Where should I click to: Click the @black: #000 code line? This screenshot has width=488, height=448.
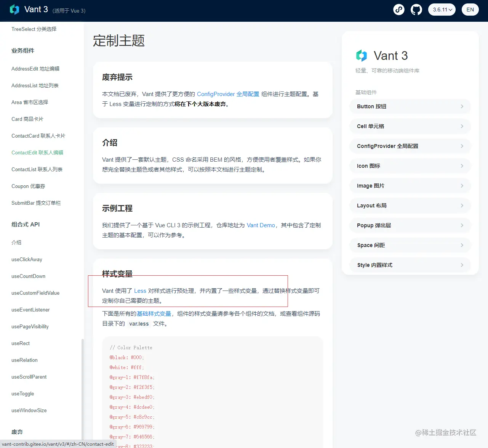point(127,357)
